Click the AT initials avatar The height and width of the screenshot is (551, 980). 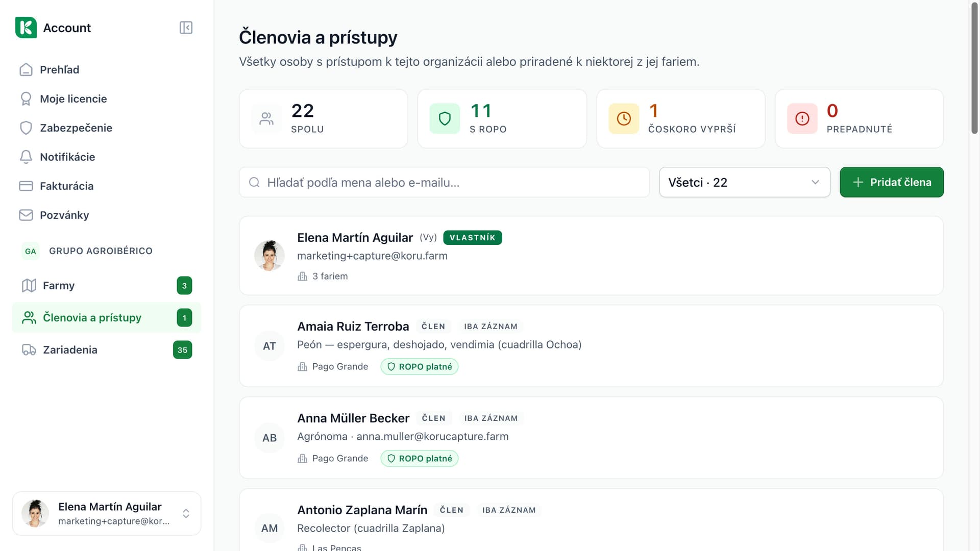[x=269, y=346]
